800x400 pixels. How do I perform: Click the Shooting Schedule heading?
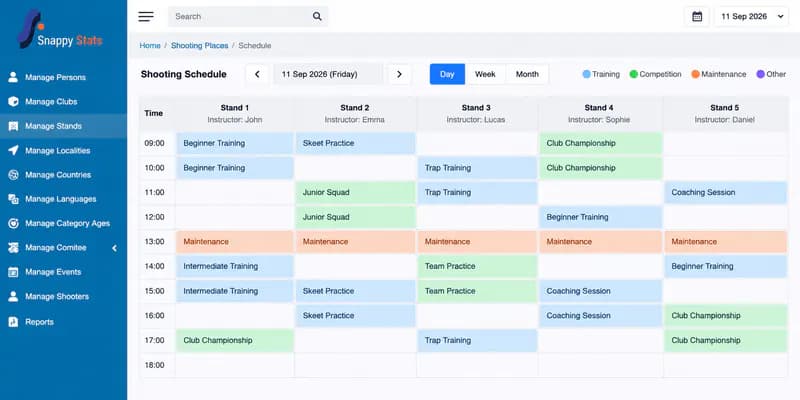pyautogui.click(x=184, y=74)
